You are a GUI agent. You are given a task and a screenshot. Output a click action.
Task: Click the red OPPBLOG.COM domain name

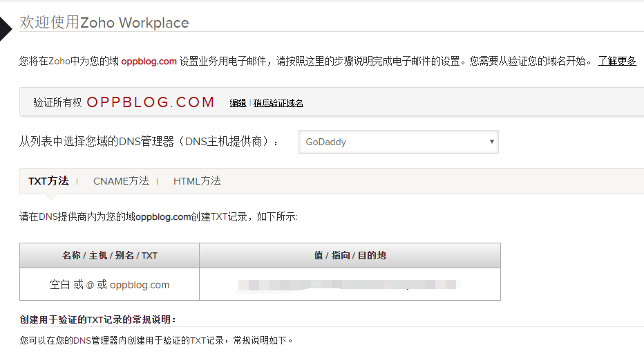pyautogui.click(x=151, y=102)
